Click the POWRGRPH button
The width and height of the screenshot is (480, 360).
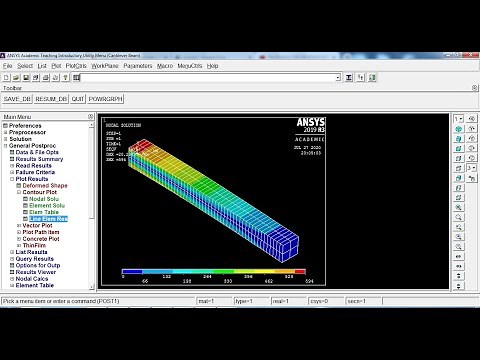105,99
